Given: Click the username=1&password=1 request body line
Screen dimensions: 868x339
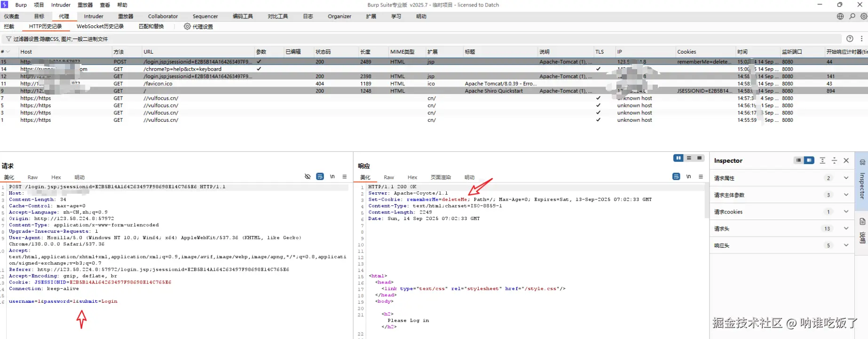Looking at the screenshot, I should click(63, 301).
